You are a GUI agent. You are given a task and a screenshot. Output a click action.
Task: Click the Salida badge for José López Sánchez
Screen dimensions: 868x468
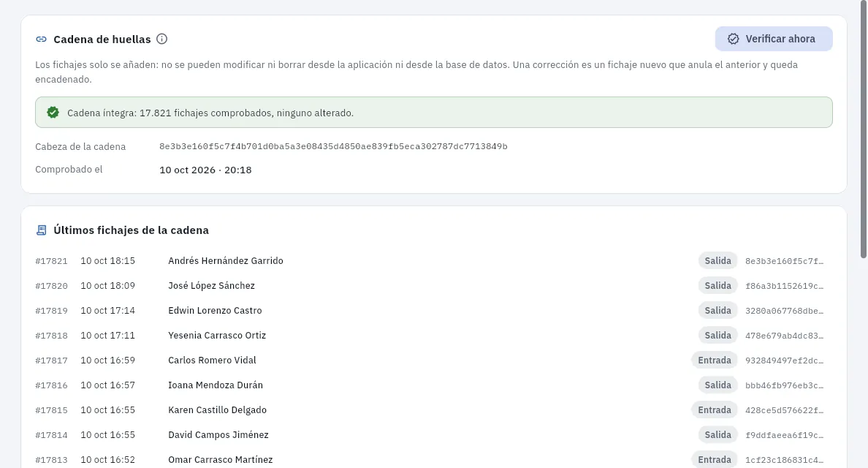tap(717, 286)
